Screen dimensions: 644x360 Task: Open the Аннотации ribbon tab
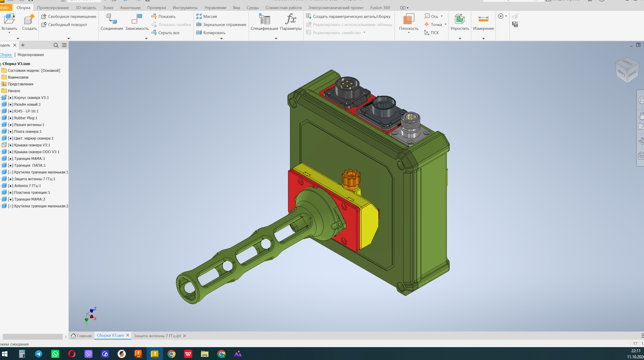(130, 7)
